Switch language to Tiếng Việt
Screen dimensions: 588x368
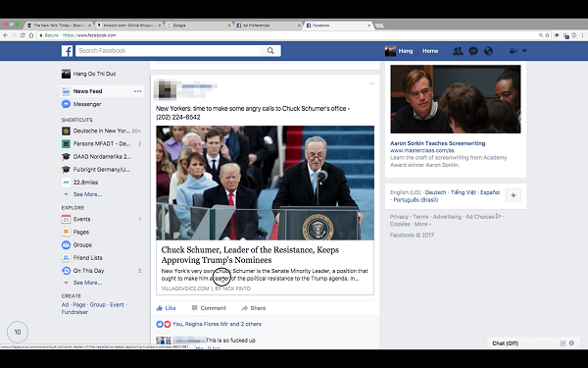pos(464,192)
